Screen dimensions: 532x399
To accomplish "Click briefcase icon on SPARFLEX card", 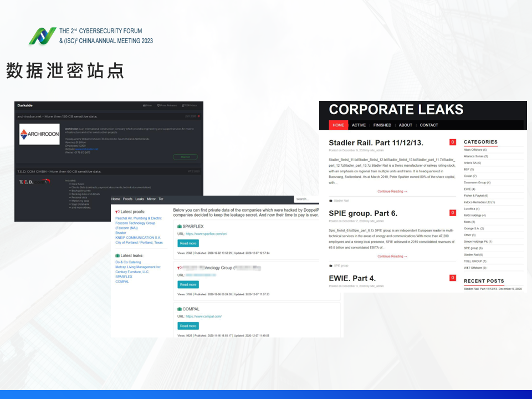I will click(180, 226).
